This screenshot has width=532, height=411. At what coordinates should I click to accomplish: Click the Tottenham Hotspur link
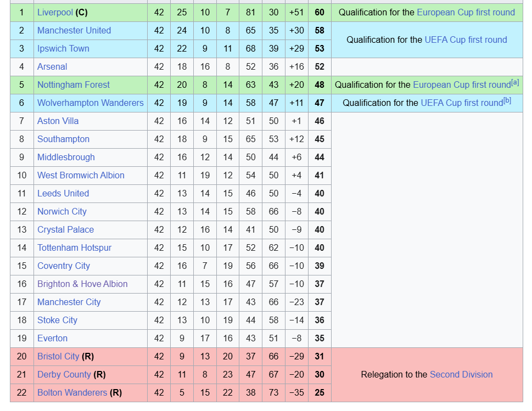tap(74, 248)
